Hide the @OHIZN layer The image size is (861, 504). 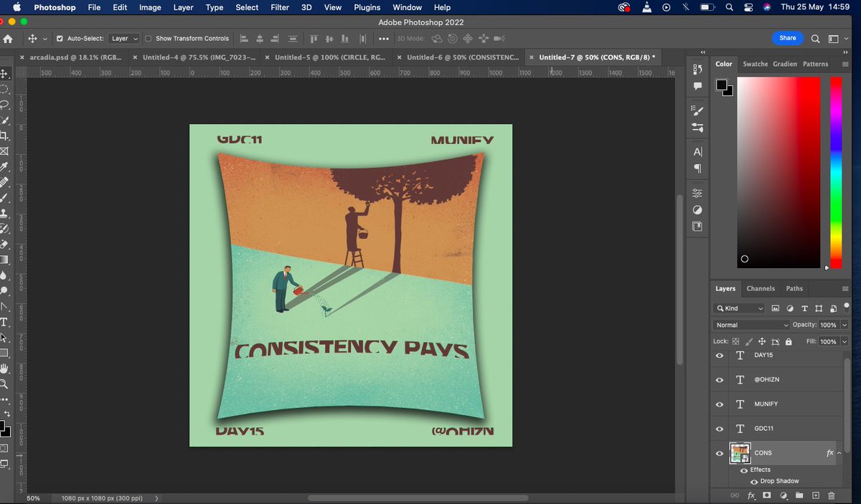point(720,380)
